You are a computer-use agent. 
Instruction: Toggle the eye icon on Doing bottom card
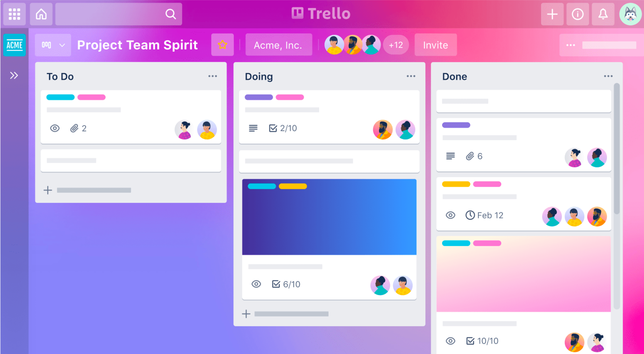256,284
